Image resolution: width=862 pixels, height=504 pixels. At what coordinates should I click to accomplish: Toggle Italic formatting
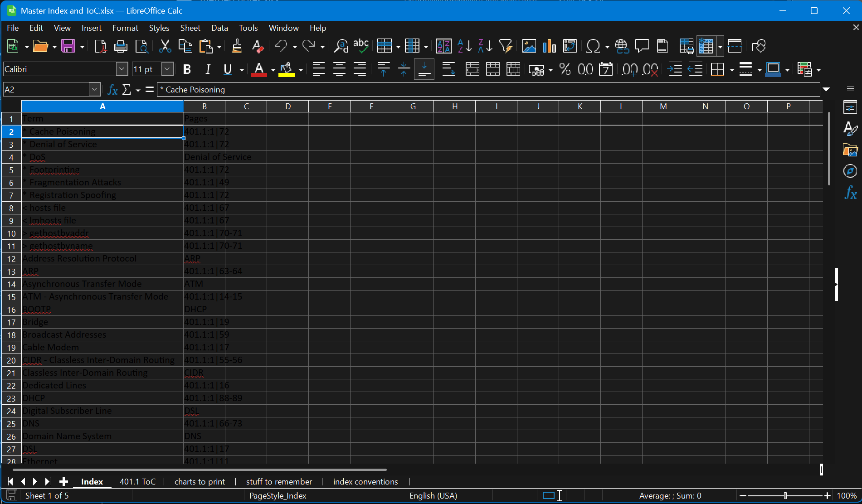(x=208, y=69)
